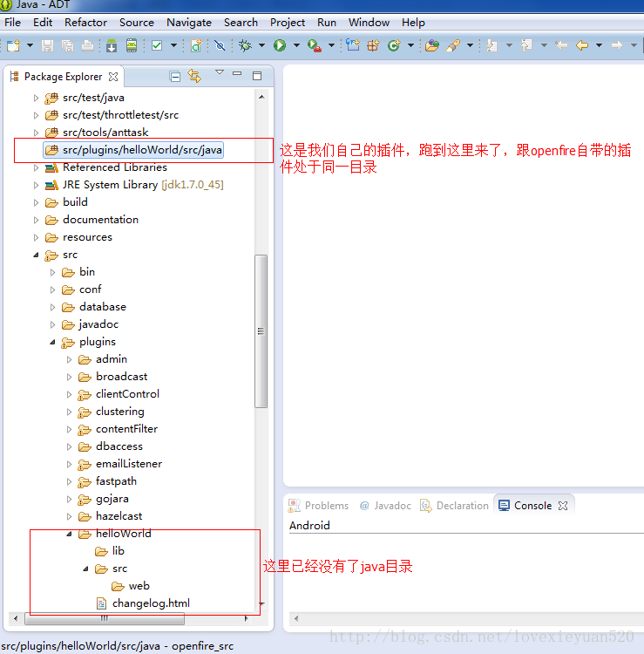Open the External Tools dropdown arrow

[331, 45]
